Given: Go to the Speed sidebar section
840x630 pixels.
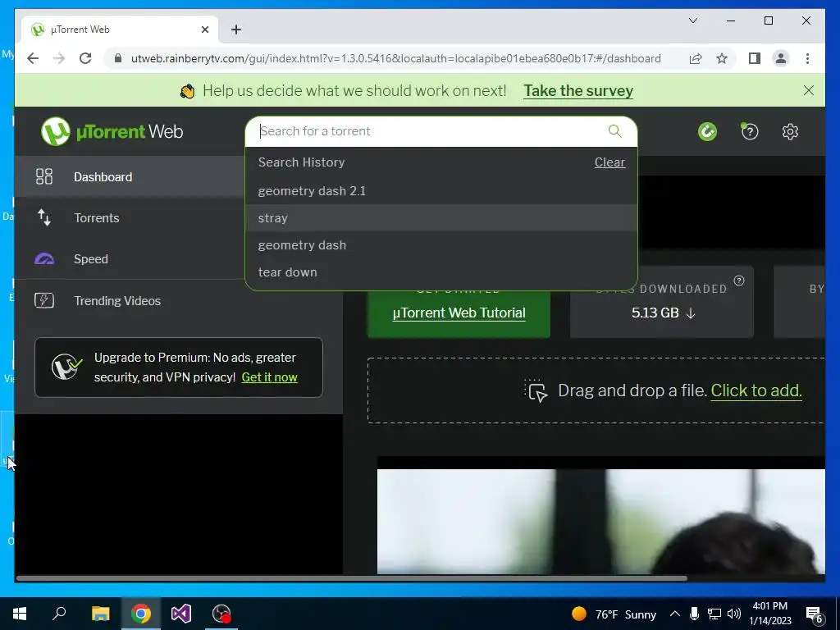Looking at the screenshot, I should tap(129, 259).
